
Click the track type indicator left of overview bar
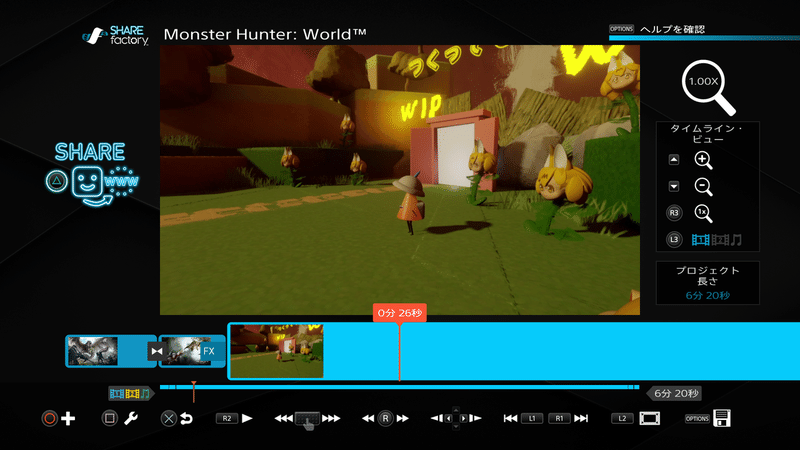[130, 393]
